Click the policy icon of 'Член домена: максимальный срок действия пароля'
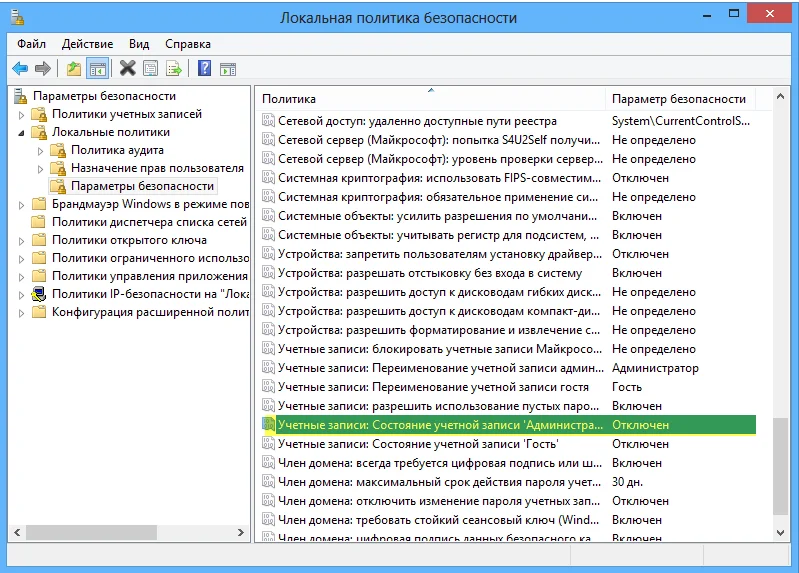The image size is (799, 573). pyautogui.click(x=268, y=481)
